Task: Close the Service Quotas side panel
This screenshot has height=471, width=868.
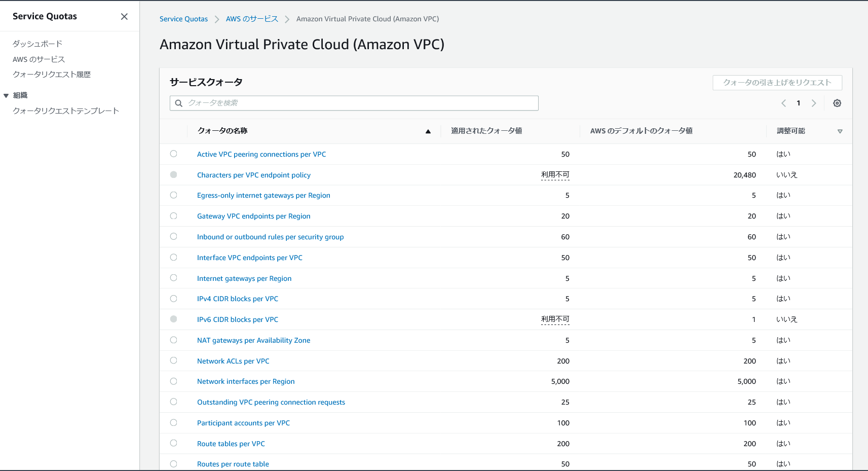Action: pyautogui.click(x=124, y=17)
